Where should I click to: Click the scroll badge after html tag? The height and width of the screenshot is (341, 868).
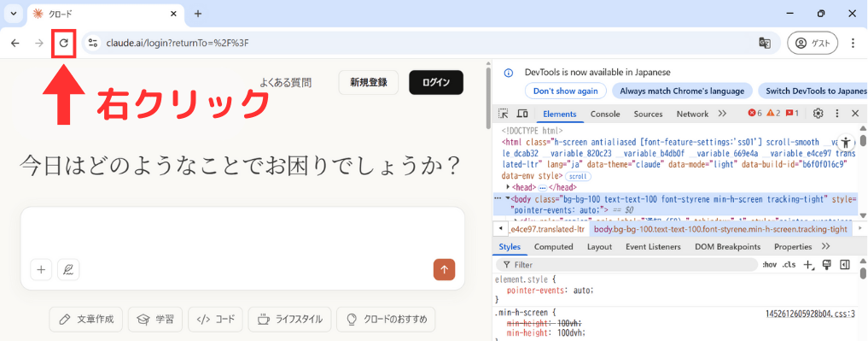[578, 176]
